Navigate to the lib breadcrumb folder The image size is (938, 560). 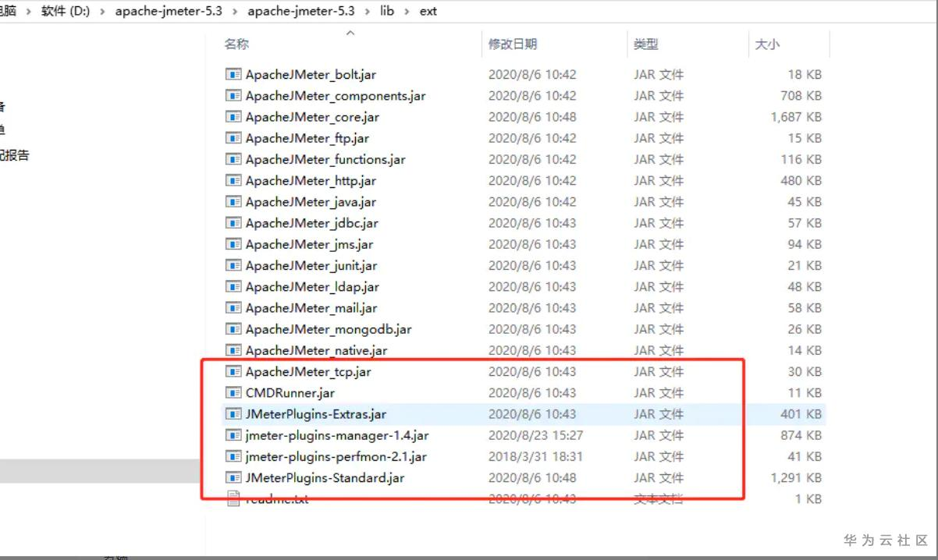click(387, 12)
